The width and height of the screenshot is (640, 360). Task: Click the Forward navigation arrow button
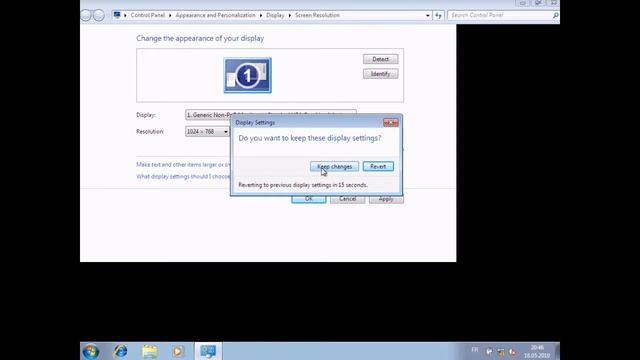click(x=99, y=15)
